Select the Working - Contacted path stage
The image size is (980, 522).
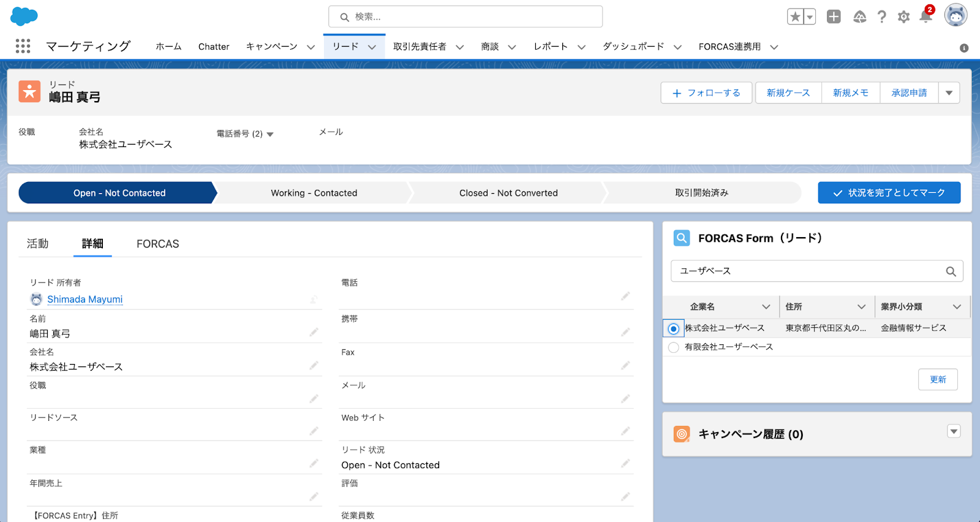[x=314, y=193]
